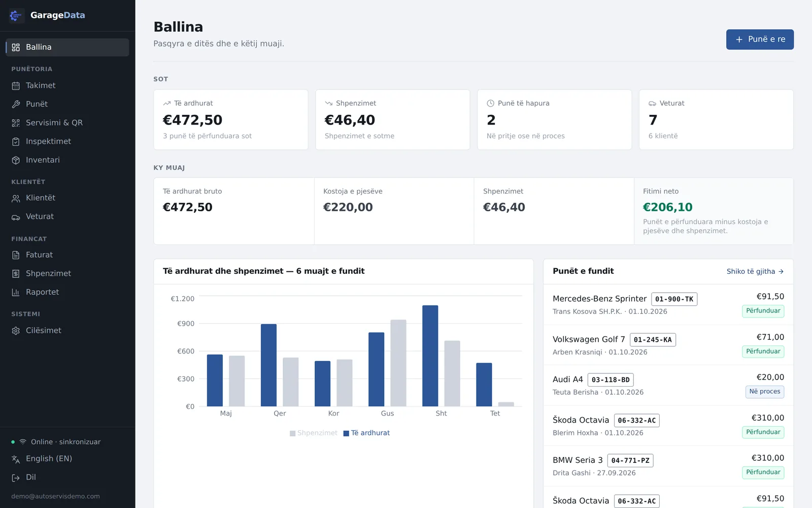Click the Klientët people icon
The image size is (812, 508).
click(x=16, y=198)
